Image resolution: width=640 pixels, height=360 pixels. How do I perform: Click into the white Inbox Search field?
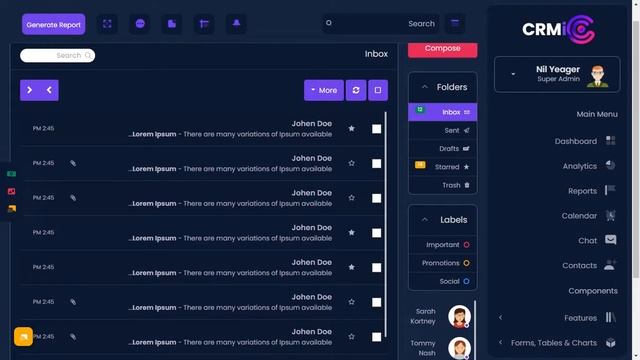58,56
